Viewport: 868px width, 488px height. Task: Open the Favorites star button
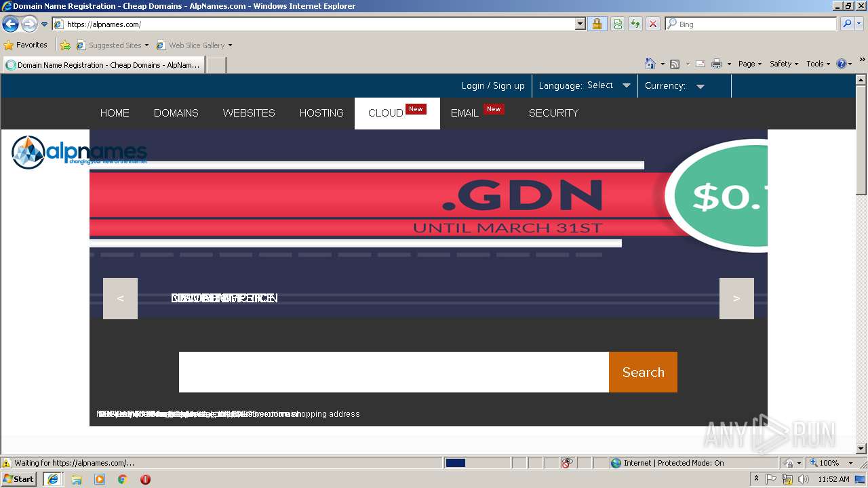pyautogui.click(x=26, y=45)
